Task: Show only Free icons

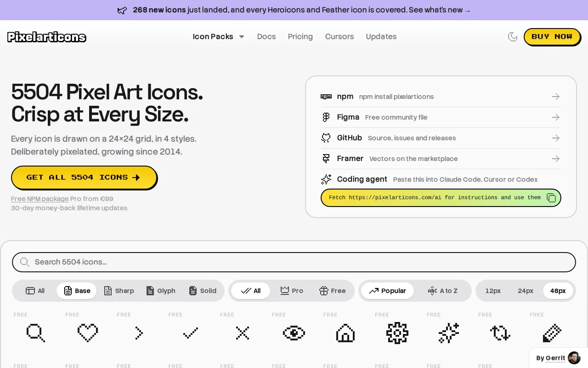Action: click(332, 291)
